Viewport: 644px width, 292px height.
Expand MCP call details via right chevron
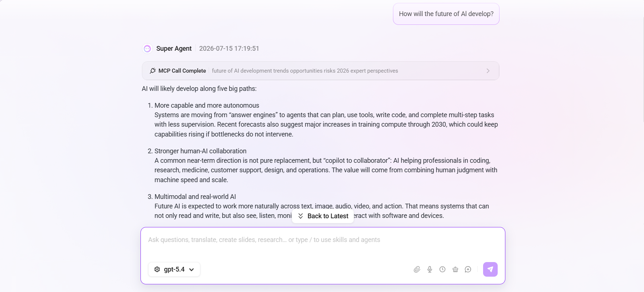(488, 71)
